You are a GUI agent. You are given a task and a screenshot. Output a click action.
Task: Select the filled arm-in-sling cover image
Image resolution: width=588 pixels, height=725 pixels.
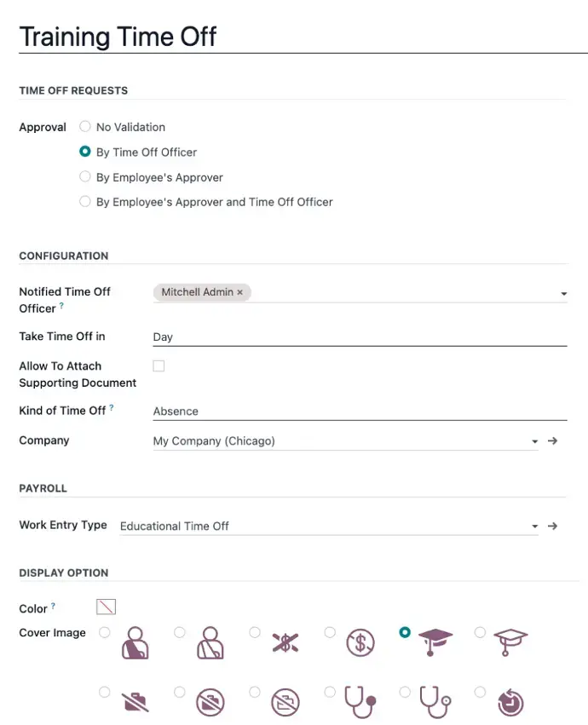point(103,632)
